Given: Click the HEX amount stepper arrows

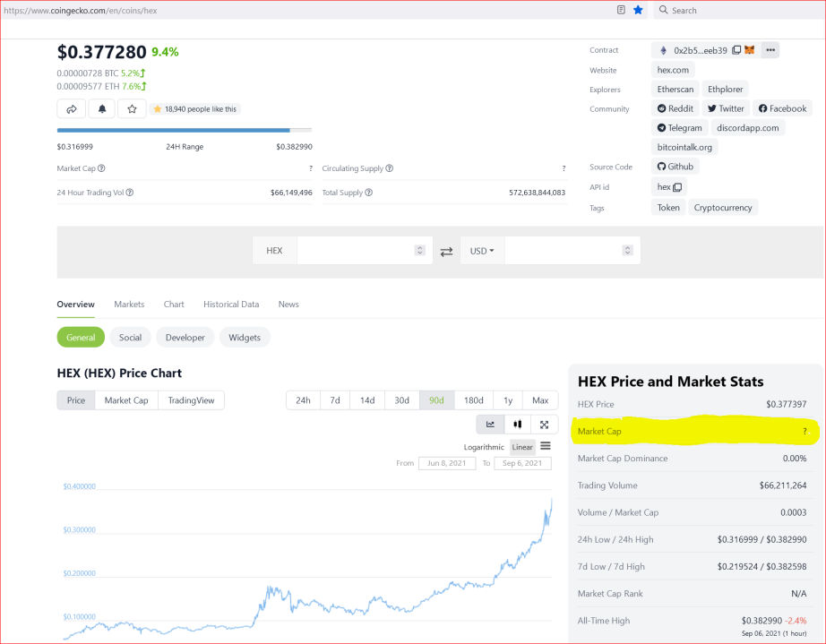Looking at the screenshot, I should (x=420, y=250).
